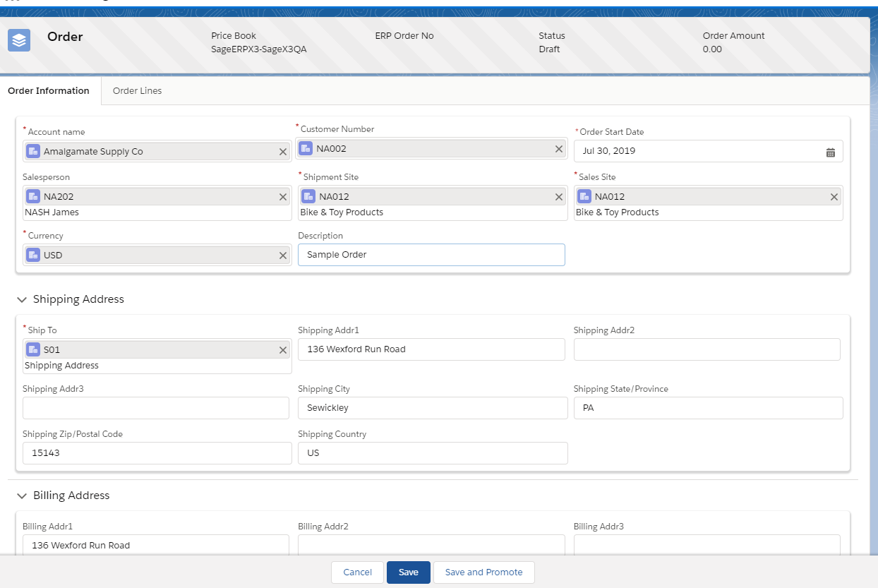The width and height of the screenshot is (878, 588).
Task: Remove the NA012 Shipment Site value
Action: (558, 197)
